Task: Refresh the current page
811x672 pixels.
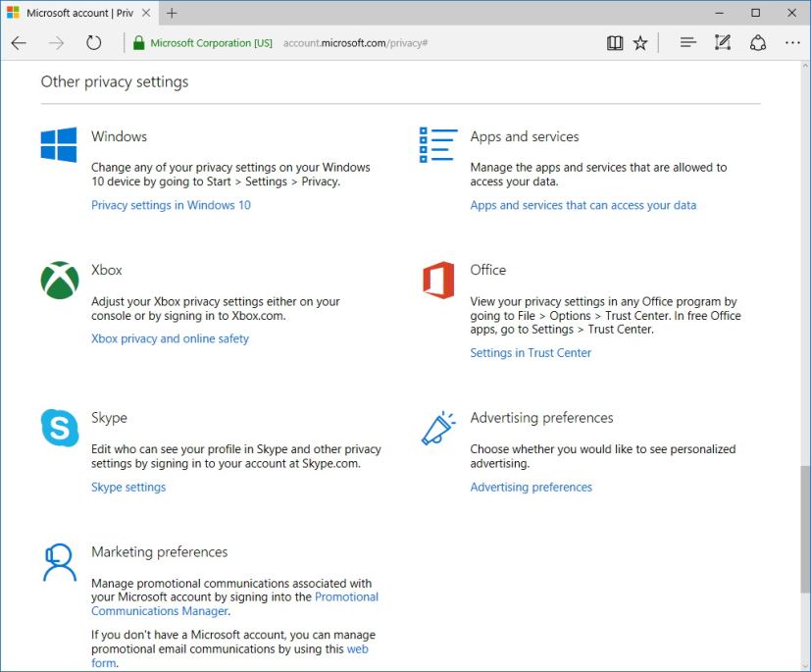Action: (x=93, y=43)
